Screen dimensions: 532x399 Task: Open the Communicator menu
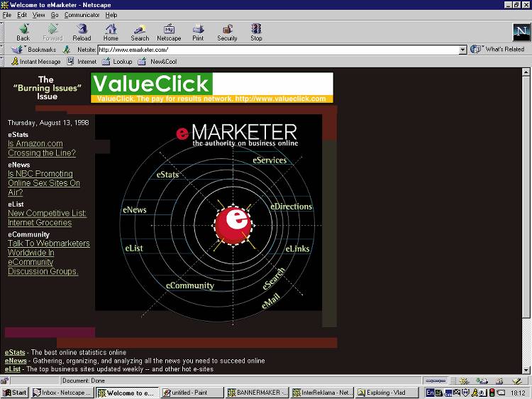[82, 15]
